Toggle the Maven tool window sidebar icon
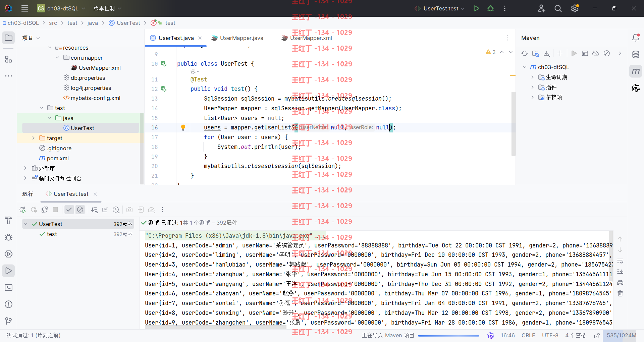This screenshot has height=342, width=644. [x=636, y=71]
